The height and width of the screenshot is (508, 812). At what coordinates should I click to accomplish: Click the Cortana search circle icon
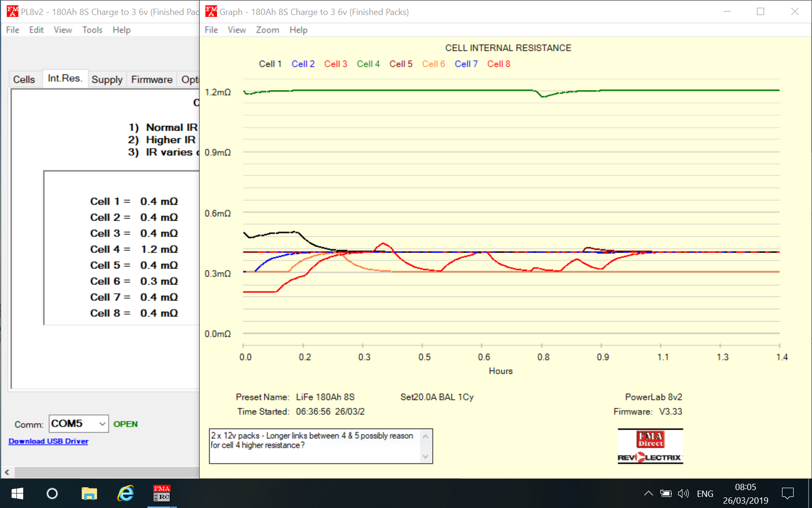click(x=52, y=493)
